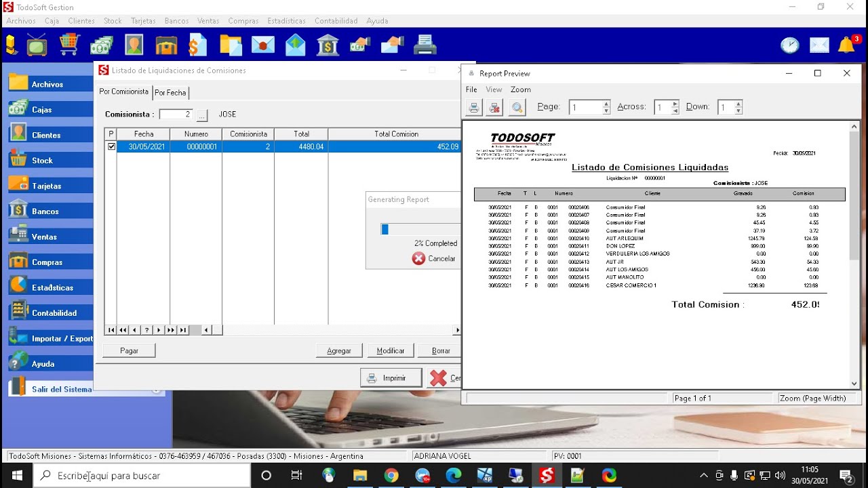Image resolution: width=868 pixels, height=488 pixels.
Task: Open the notifications bell with 3 badge
Action: [848, 45]
